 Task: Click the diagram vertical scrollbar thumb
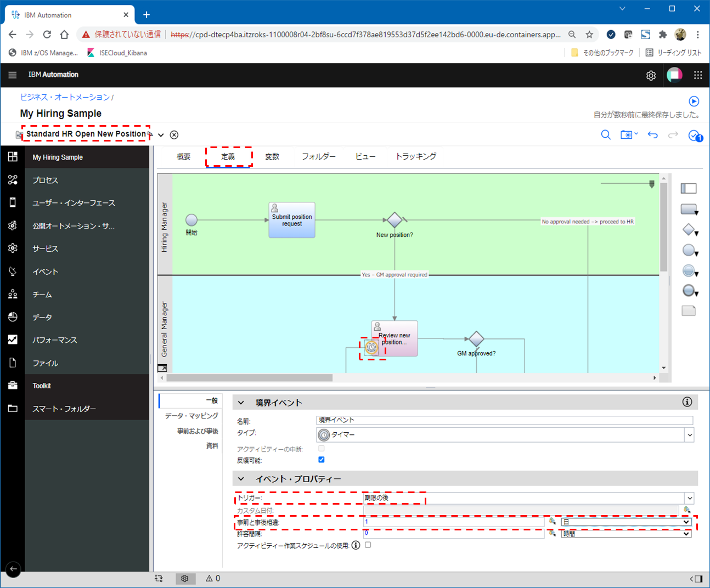(x=664, y=227)
